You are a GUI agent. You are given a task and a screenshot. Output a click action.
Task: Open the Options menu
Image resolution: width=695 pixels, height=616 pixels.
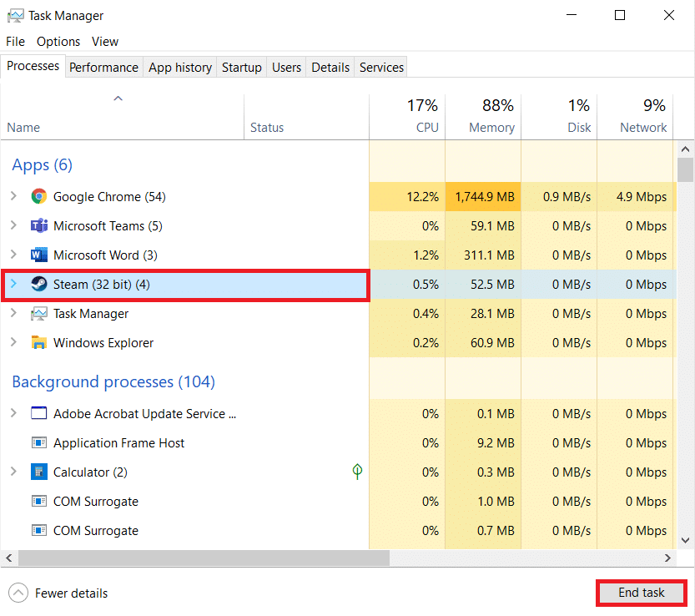tap(58, 41)
